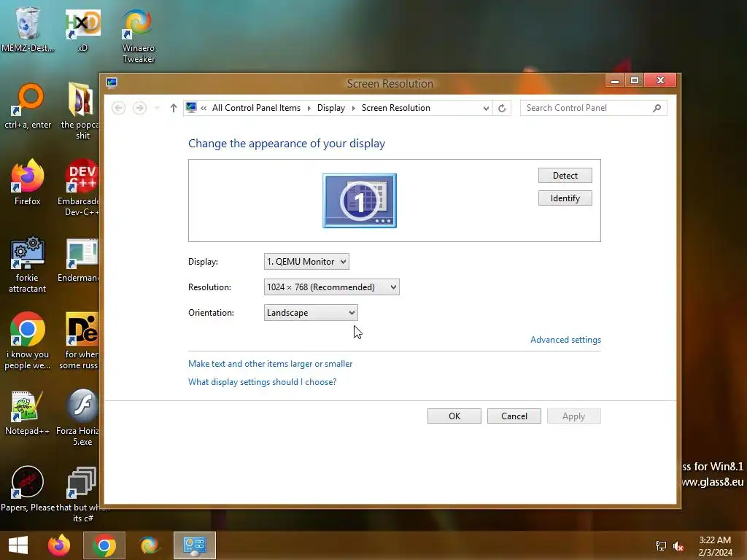
Task: Click the Detect button
Action: [x=565, y=176]
